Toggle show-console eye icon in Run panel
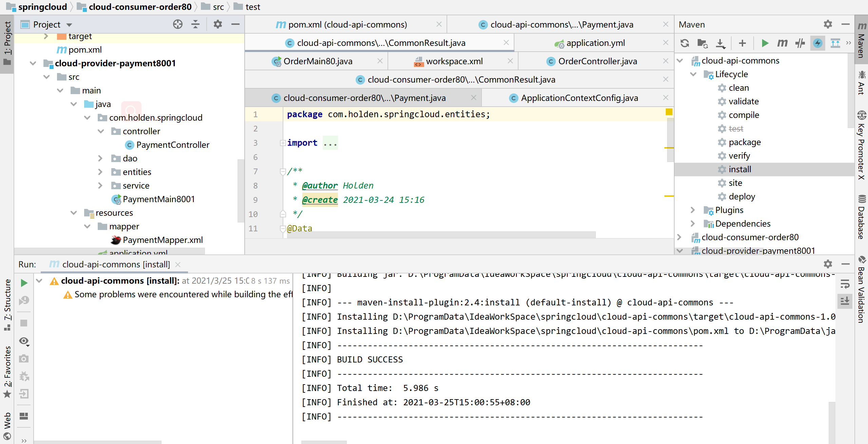The image size is (868, 444). (x=24, y=341)
